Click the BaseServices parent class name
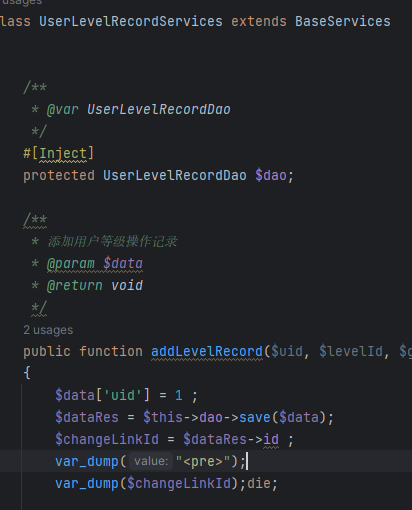Image resolution: width=412 pixels, height=510 pixels. click(343, 22)
